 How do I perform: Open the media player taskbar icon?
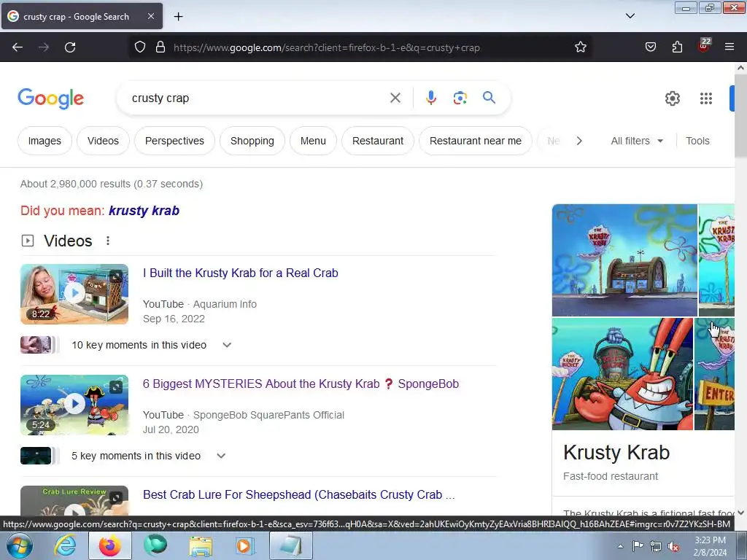click(246, 545)
